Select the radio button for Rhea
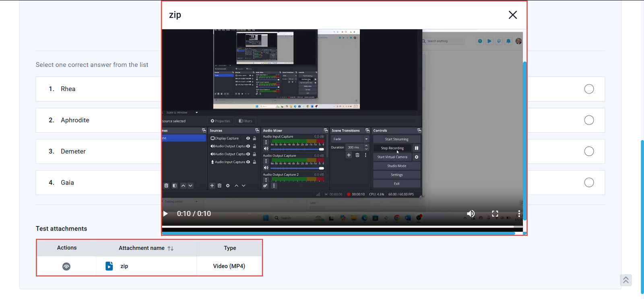This screenshot has height=299, width=644. 588,89
